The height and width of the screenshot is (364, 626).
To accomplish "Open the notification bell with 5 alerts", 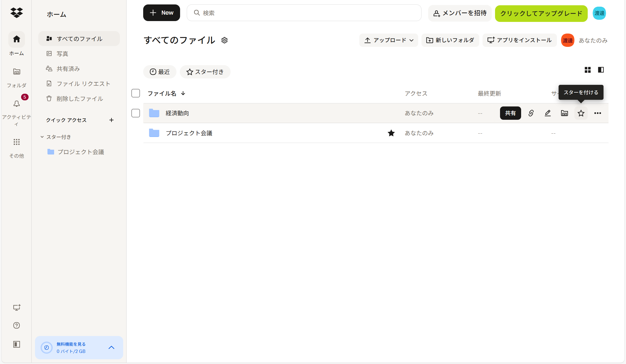I will pyautogui.click(x=16, y=103).
